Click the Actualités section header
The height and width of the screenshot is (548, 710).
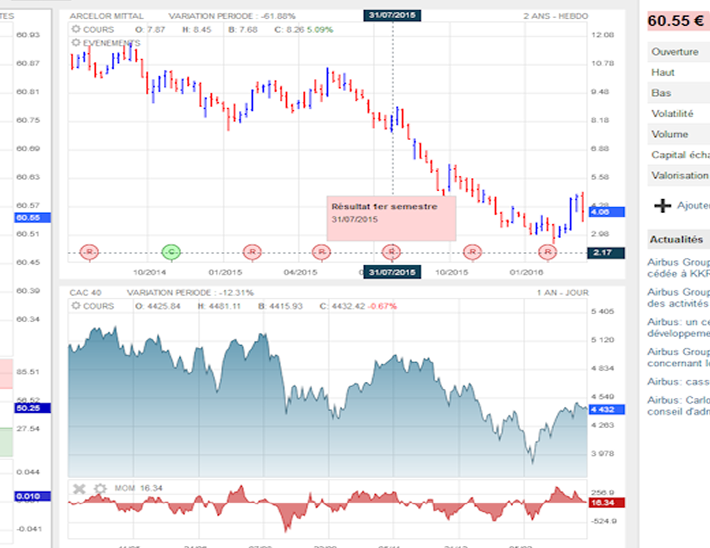[676, 239]
